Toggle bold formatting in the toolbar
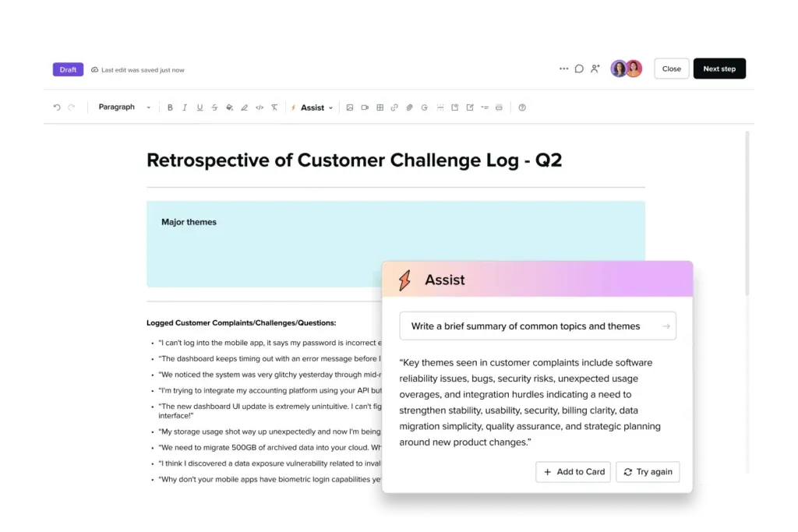Viewport: 798px width, 532px height. pyautogui.click(x=170, y=107)
